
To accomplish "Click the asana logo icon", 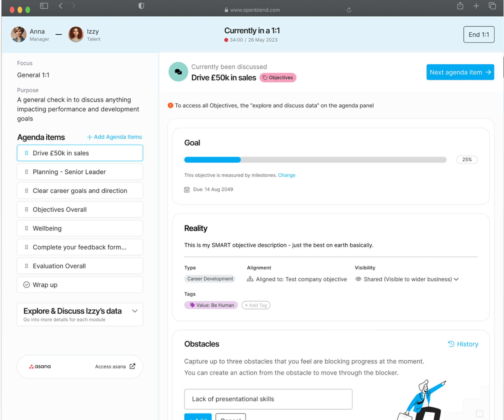I will (x=32, y=366).
